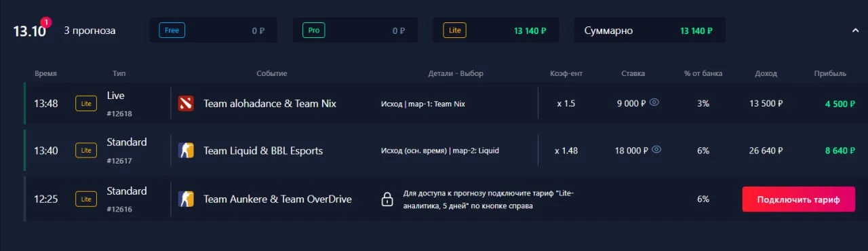Click the Ставка column header
Screen dimensions: 868x251
pos(633,73)
